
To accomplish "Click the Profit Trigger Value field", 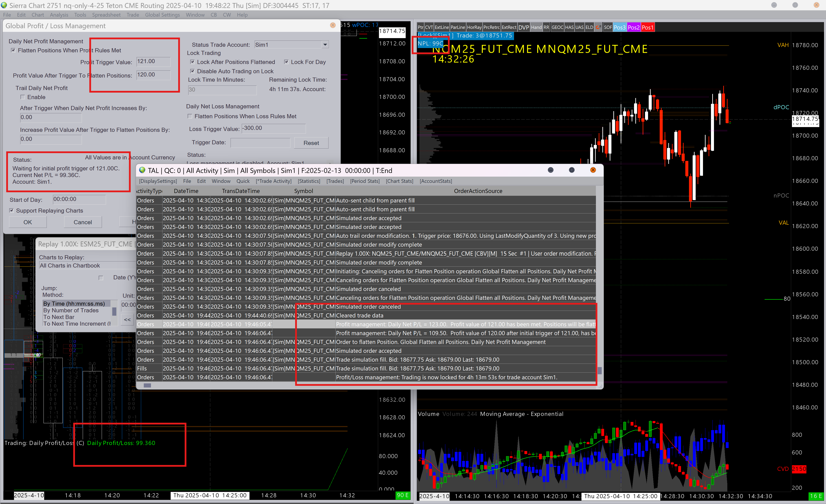I will (153, 61).
